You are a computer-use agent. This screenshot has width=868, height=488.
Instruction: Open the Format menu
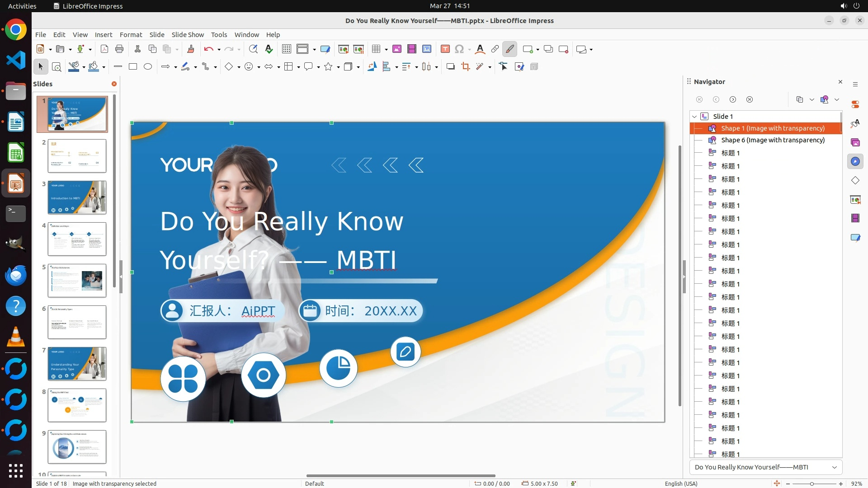(131, 35)
